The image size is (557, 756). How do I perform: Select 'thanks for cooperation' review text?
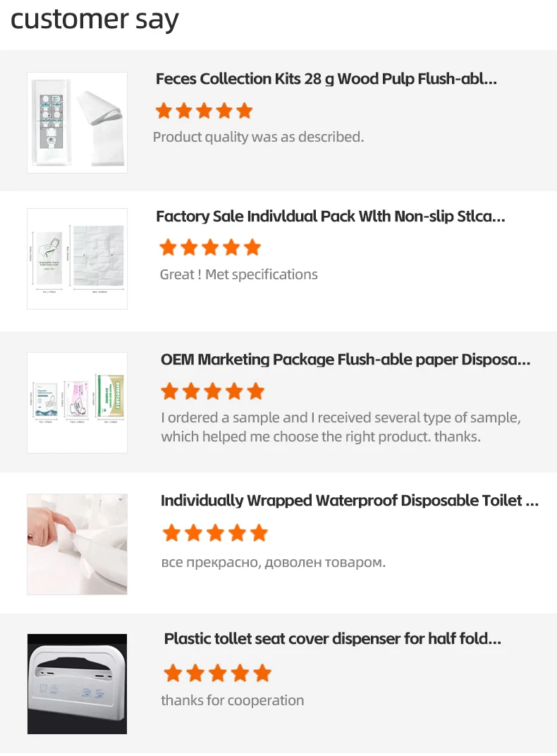[x=232, y=700]
